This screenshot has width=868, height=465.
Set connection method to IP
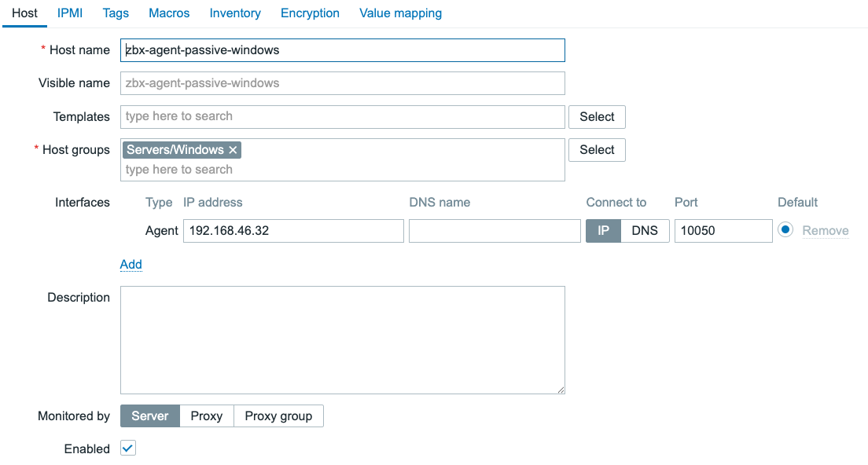pos(603,230)
